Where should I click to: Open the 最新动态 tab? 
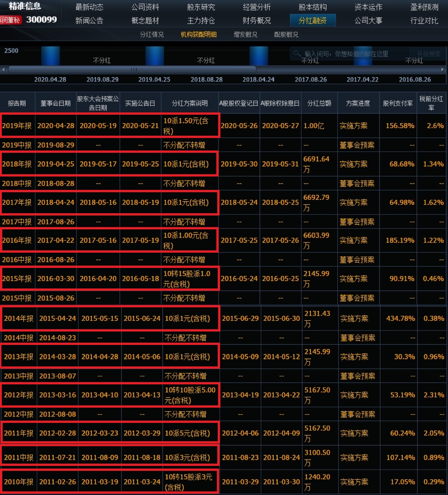point(89,7)
